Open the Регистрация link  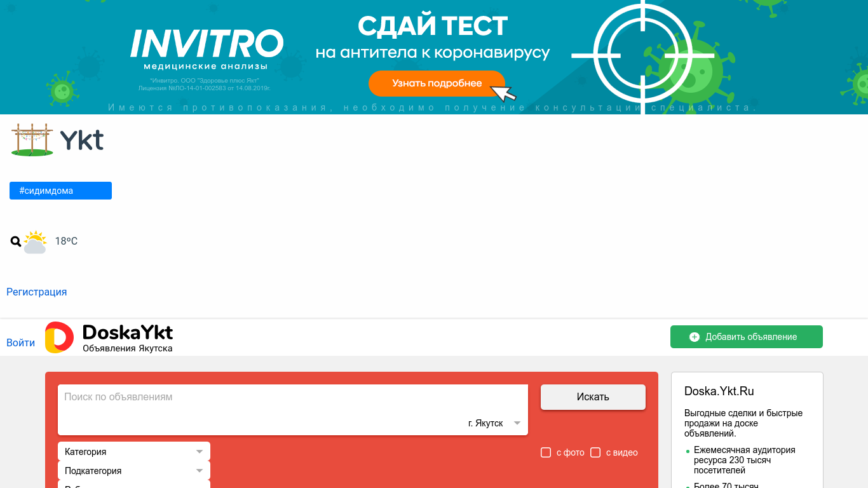[36, 292]
